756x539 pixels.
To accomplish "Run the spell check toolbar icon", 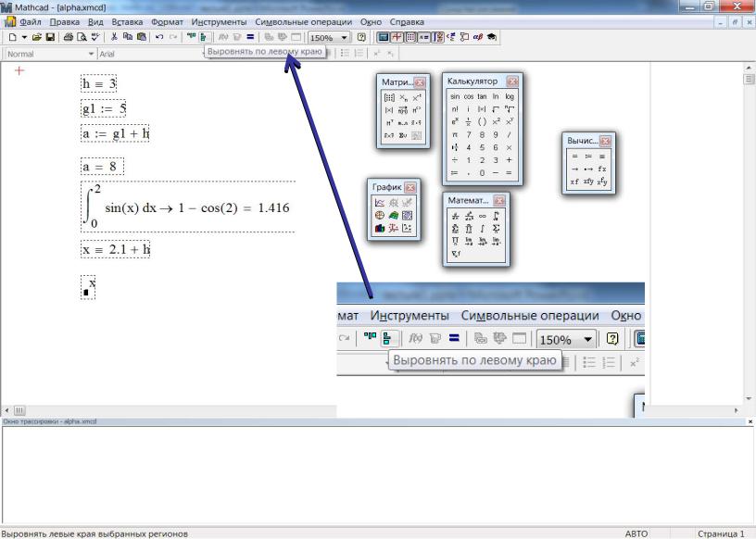I will (x=95, y=37).
